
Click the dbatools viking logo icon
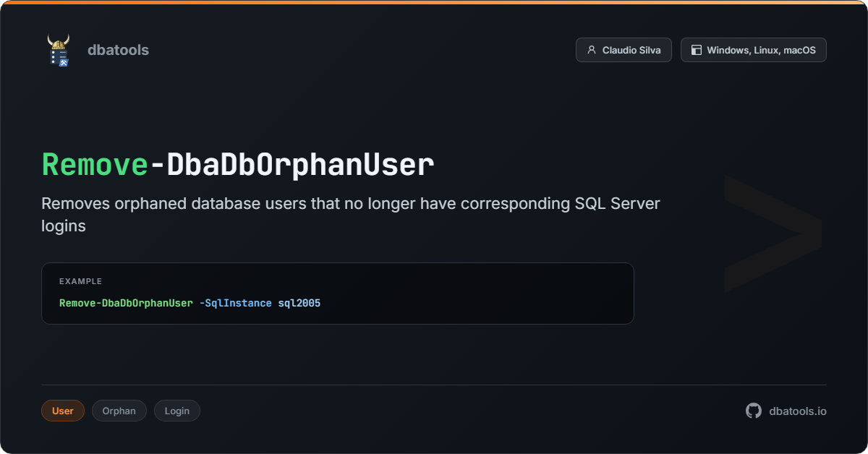click(x=59, y=50)
